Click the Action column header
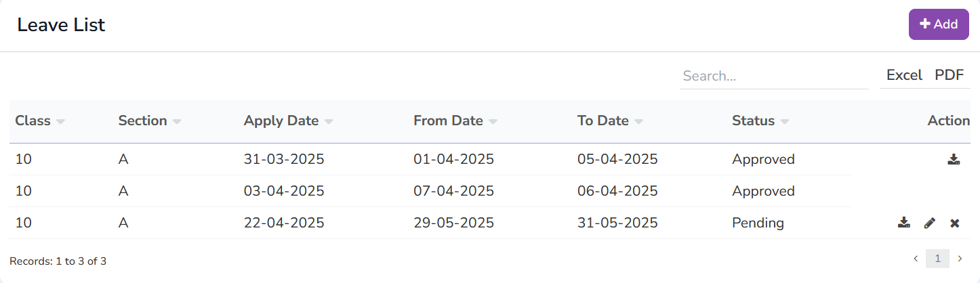The image size is (980, 283). click(948, 121)
